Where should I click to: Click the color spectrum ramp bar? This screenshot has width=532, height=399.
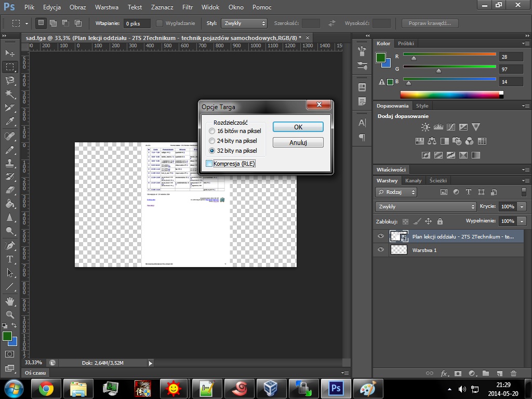click(x=451, y=95)
